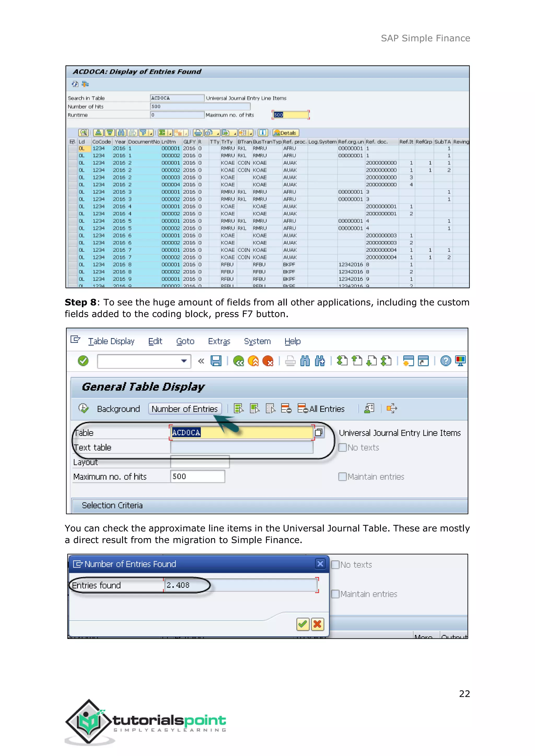Toggle Maintain entries checkbox in General Table Display

pyautogui.click(x=343, y=477)
